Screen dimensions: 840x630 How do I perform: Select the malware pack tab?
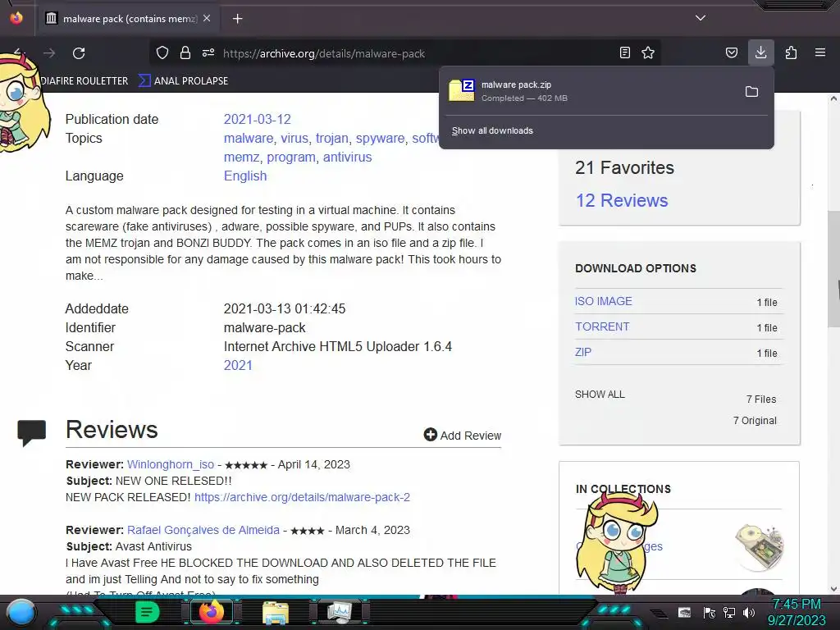[129, 19]
